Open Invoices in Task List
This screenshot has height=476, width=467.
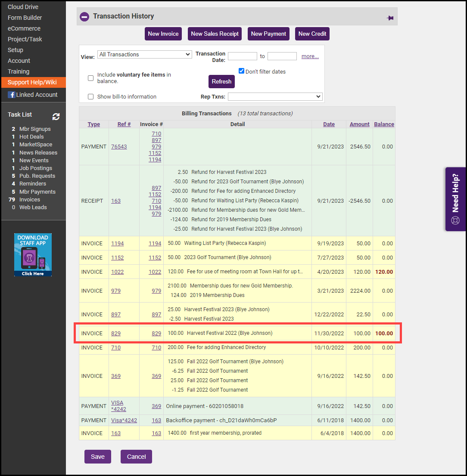(x=30, y=200)
